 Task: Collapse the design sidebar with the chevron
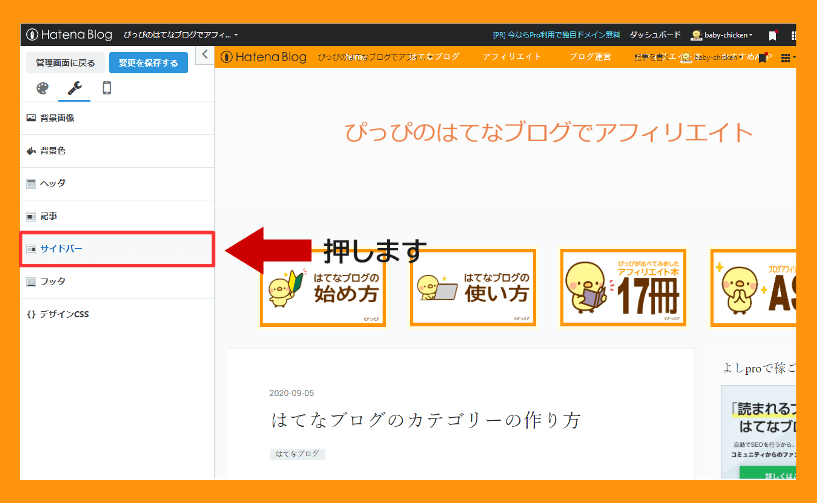(205, 54)
